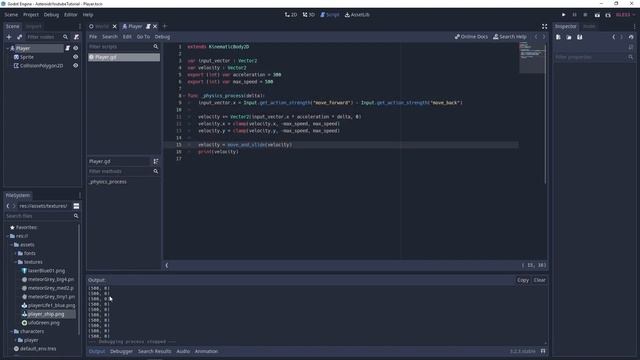Fold the _physics_process function at line 8

click(x=184, y=96)
